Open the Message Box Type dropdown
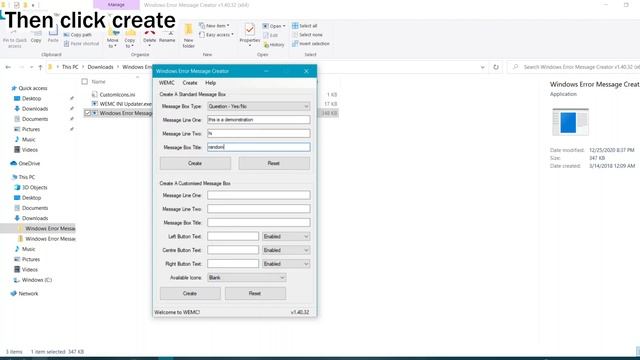 tap(258, 106)
